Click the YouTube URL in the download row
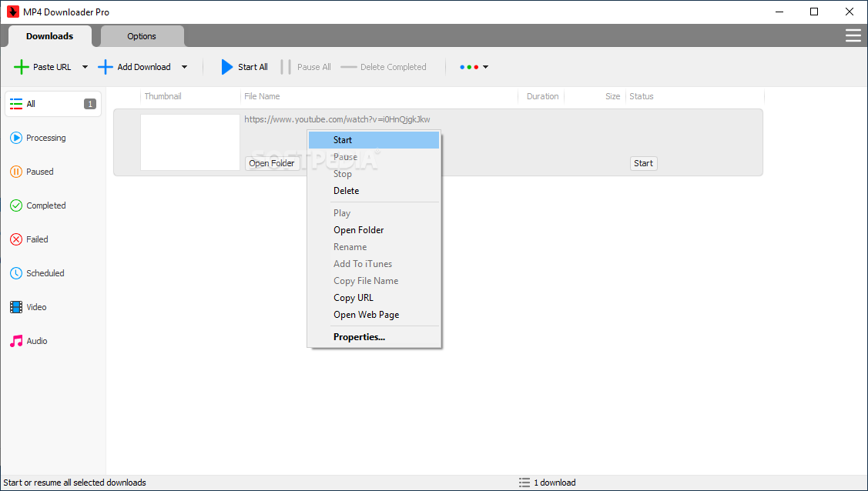The width and height of the screenshot is (868, 491). coord(337,119)
